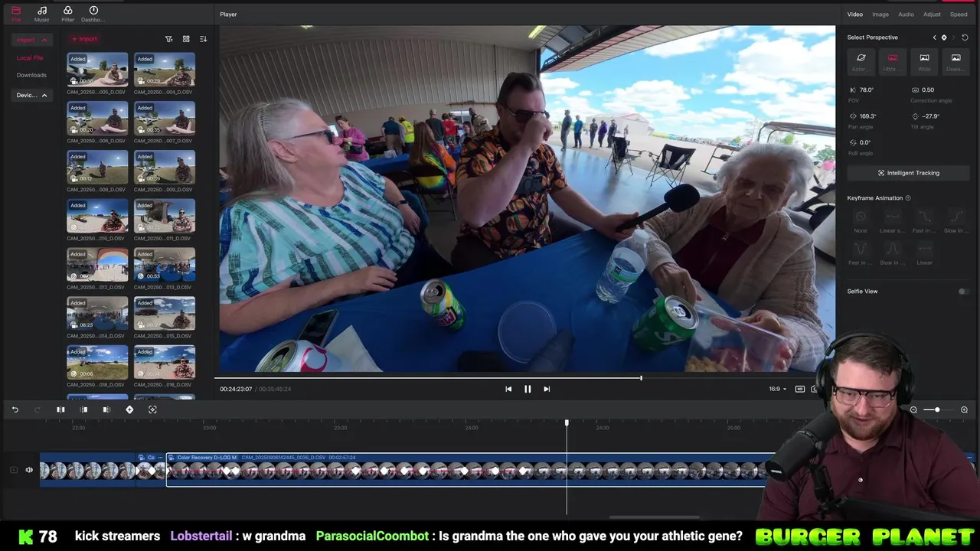Image resolution: width=980 pixels, height=551 pixels.
Task: Choose the Dewarp perspective preset
Action: click(955, 61)
